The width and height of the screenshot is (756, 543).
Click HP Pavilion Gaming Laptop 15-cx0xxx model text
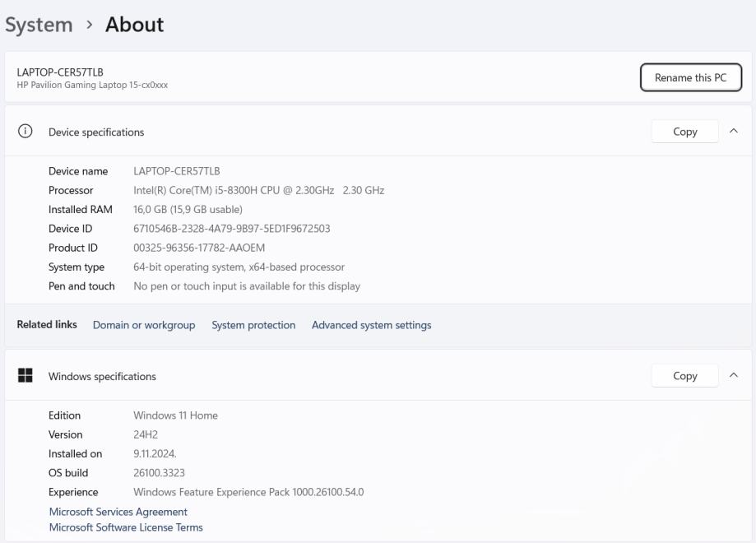coord(92,85)
